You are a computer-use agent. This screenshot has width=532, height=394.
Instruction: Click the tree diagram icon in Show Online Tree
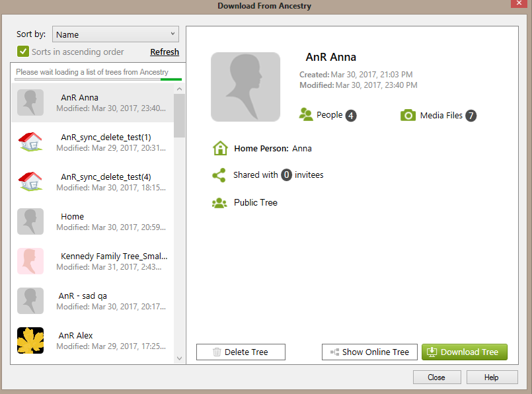click(334, 352)
